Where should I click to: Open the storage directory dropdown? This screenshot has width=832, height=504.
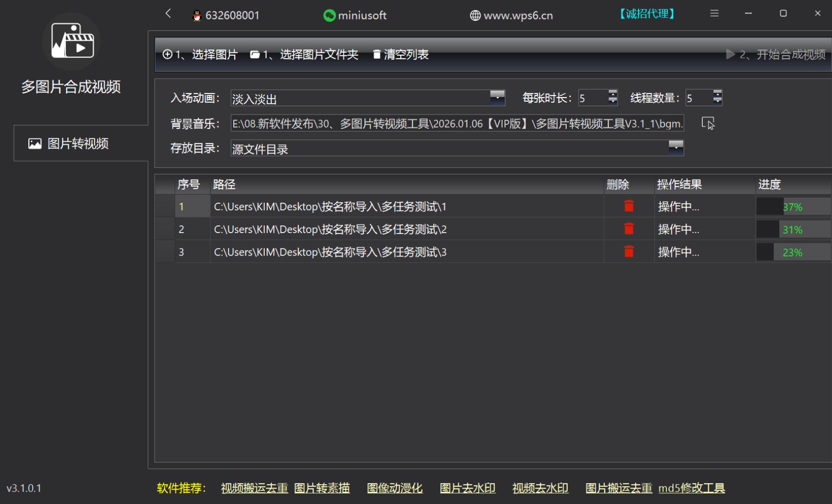[675, 147]
